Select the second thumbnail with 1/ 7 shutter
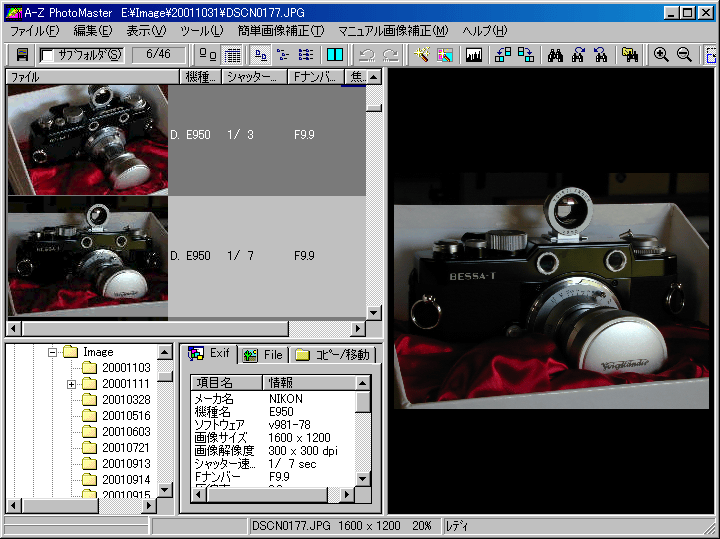This screenshot has width=720, height=539. click(x=88, y=258)
